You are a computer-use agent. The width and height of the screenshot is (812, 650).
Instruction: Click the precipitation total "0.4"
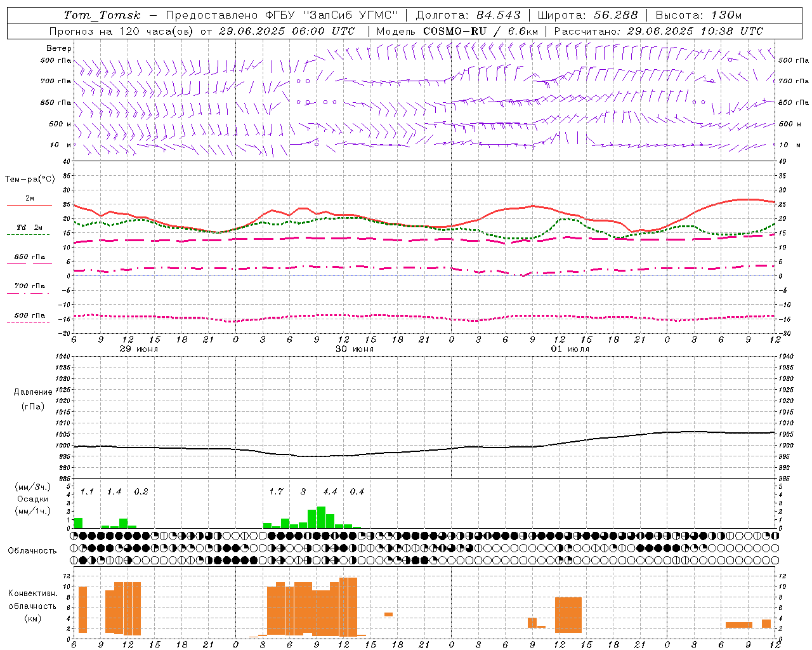(357, 492)
